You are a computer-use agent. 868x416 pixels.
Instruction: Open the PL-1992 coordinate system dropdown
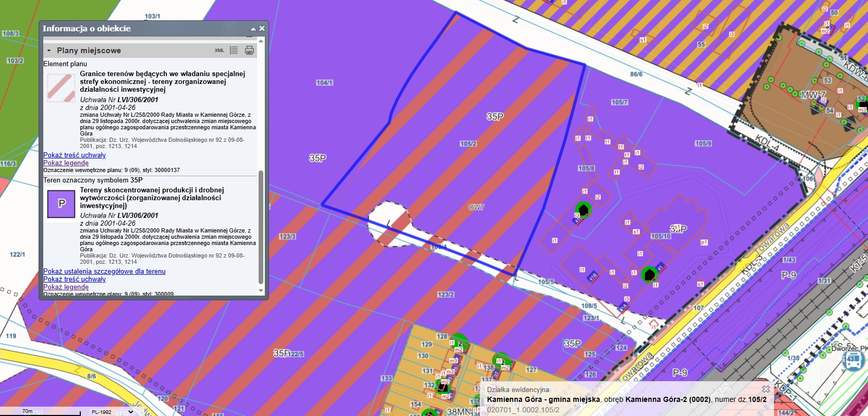(x=112, y=412)
